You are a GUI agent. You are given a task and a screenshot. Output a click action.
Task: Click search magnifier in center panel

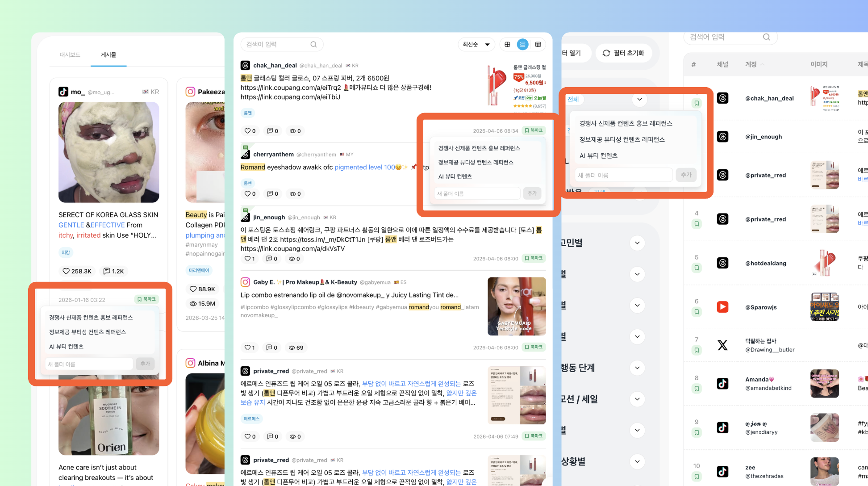tap(313, 44)
